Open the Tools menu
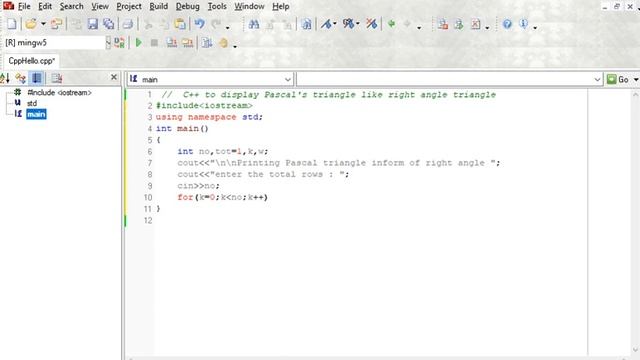Screen dimensions: 640x360 click(217, 7)
